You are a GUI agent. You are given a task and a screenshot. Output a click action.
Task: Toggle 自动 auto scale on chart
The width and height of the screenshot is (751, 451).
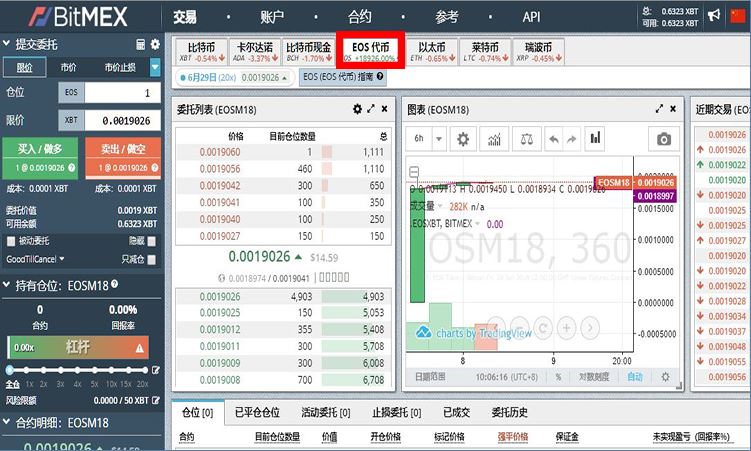click(635, 377)
